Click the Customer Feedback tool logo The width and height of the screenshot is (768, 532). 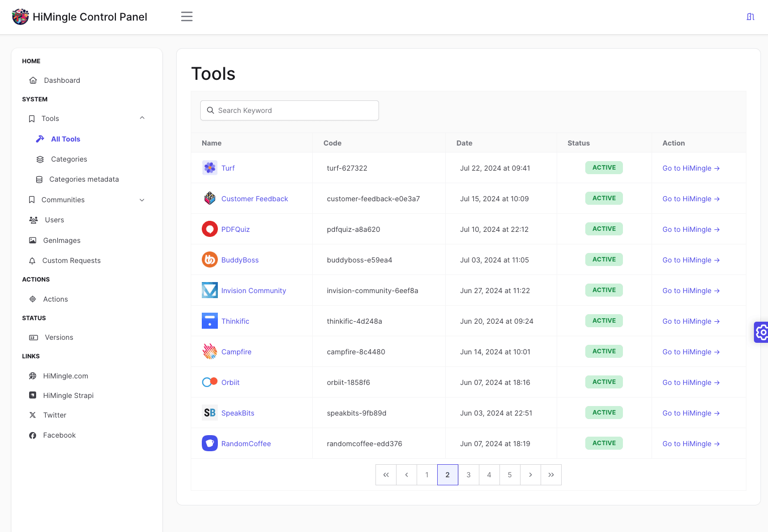tap(210, 198)
